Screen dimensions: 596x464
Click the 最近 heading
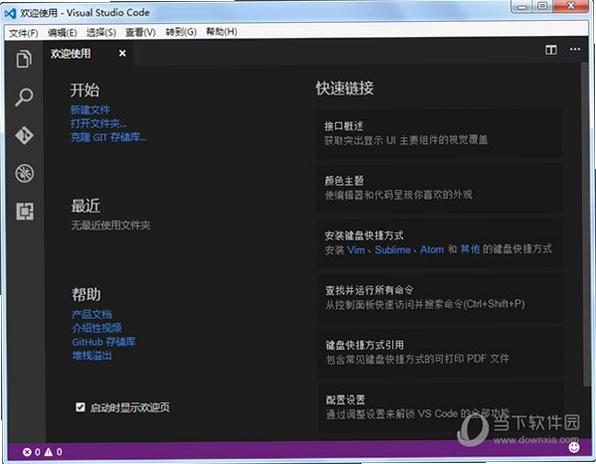(x=86, y=206)
